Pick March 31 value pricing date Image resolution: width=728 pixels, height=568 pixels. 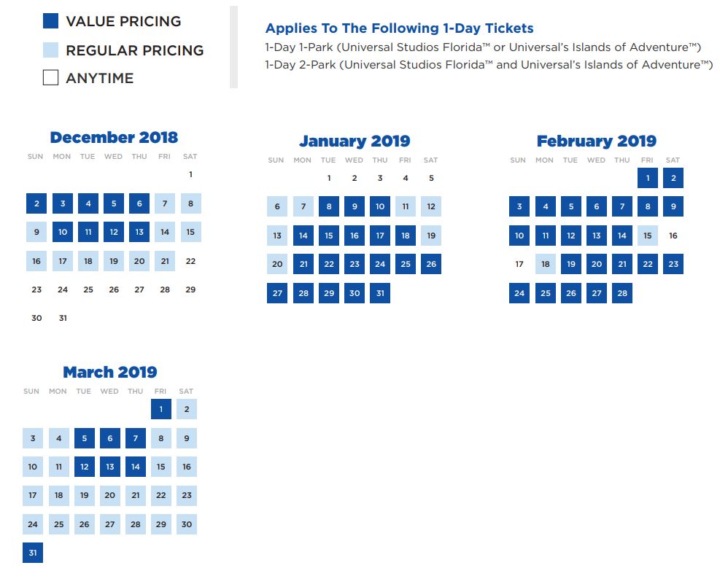(x=33, y=553)
